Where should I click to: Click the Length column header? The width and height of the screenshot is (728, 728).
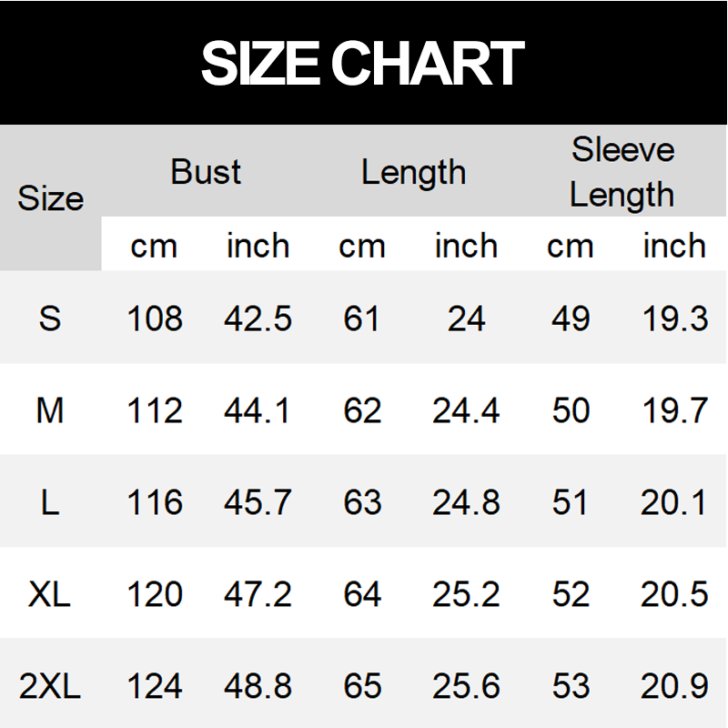413,172
